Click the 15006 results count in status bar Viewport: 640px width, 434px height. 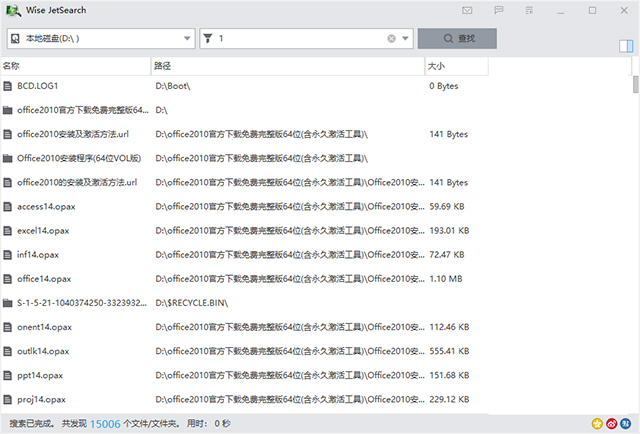tap(105, 424)
